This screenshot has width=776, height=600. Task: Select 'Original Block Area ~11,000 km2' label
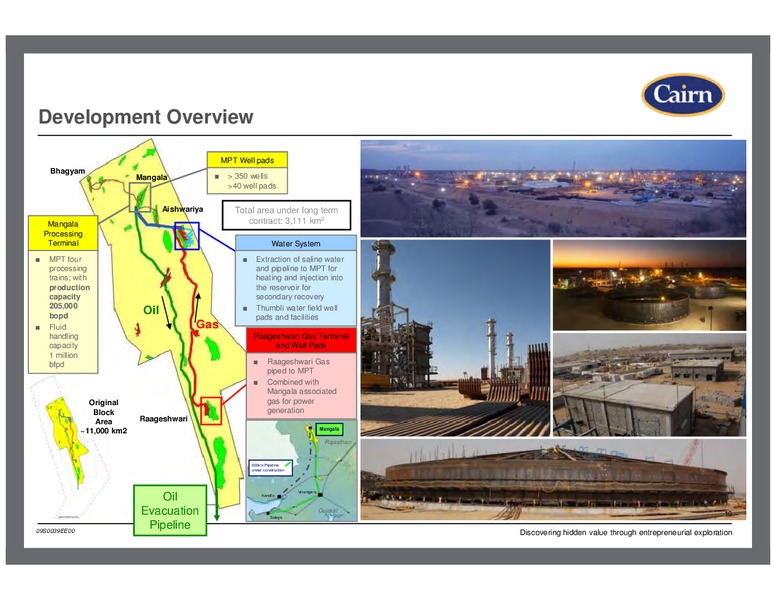[104, 417]
